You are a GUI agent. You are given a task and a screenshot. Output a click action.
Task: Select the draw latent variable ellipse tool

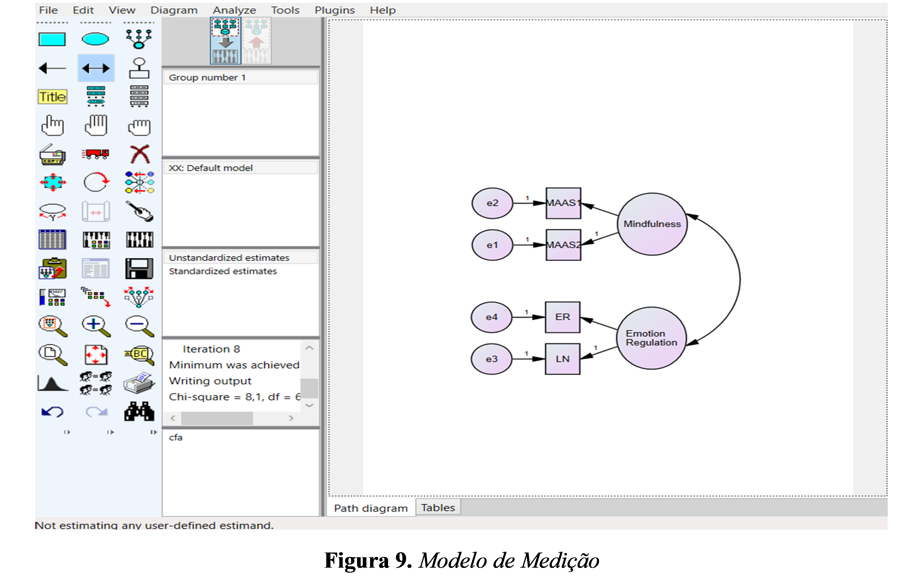click(95, 39)
